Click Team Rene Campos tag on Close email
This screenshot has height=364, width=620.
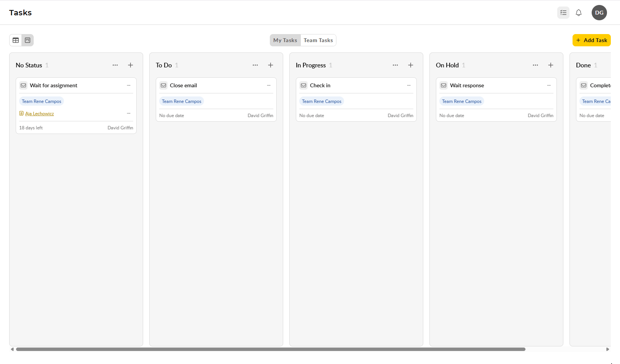pos(181,101)
